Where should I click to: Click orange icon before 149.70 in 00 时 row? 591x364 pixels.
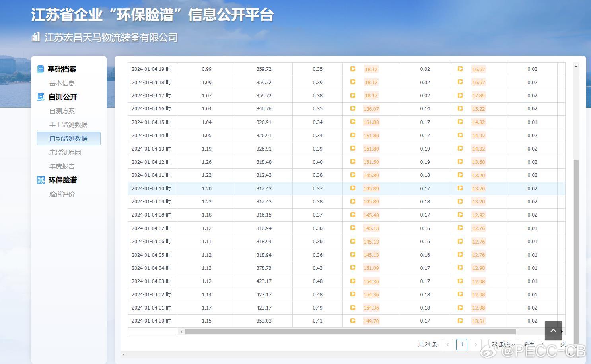click(353, 321)
